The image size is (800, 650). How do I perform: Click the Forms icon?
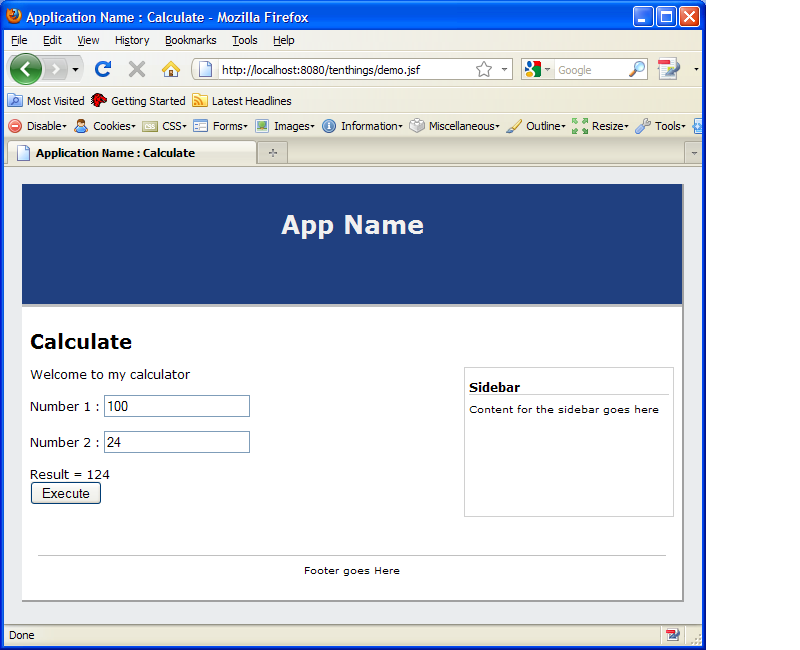pyautogui.click(x=201, y=126)
